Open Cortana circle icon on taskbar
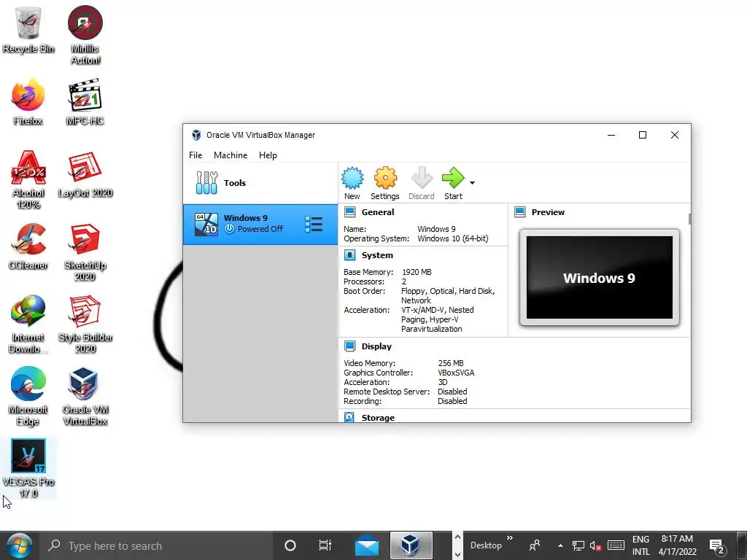Image resolution: width=747 pixels, height=560 pixels. pyautogui.click(x=290, y=545)
